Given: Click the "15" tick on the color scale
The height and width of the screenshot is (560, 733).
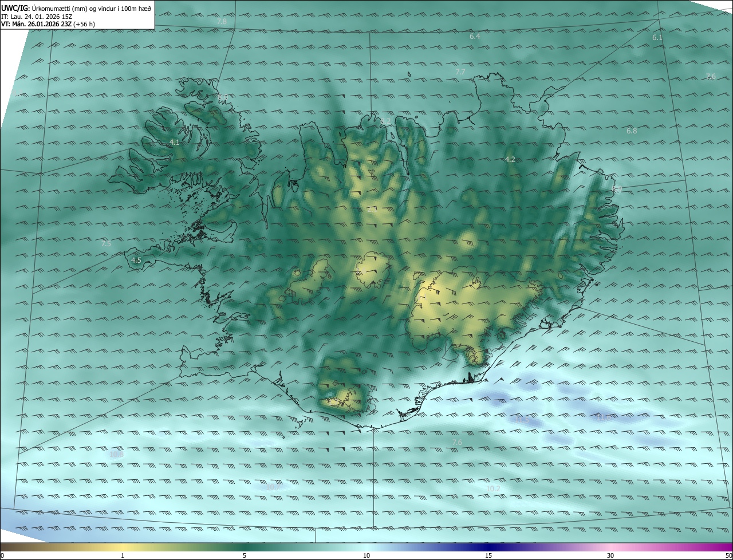Looking at the screenshot, I should (488, 555).
